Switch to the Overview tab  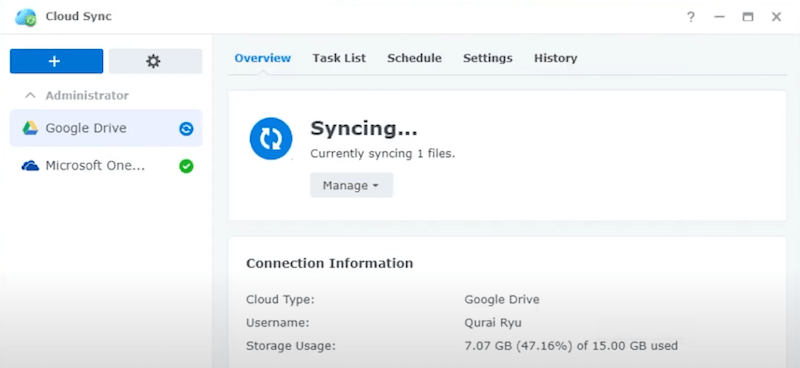pos(263,58)
